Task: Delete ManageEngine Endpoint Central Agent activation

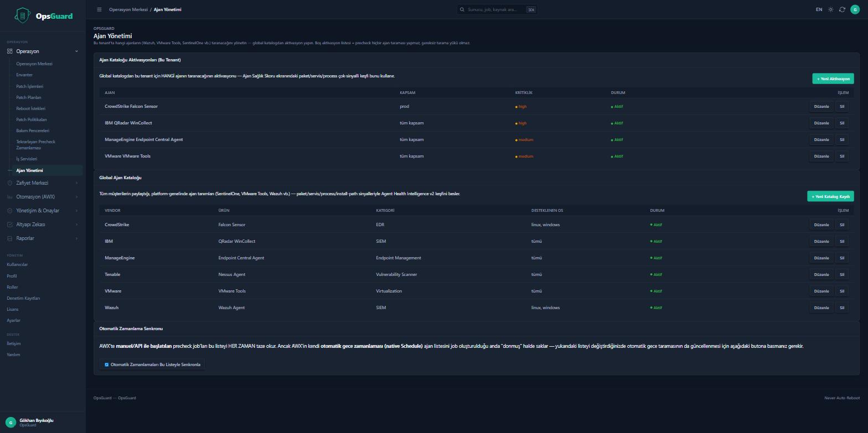Action: click(842, 140)
